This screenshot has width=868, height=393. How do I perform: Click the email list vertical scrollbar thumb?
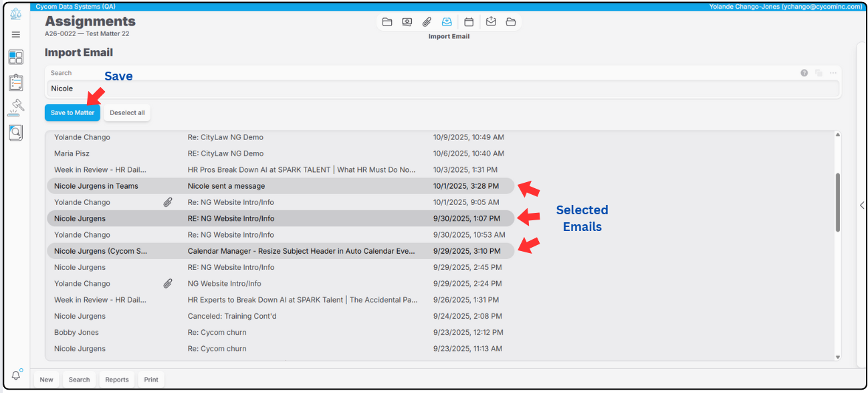click(838, 203)
